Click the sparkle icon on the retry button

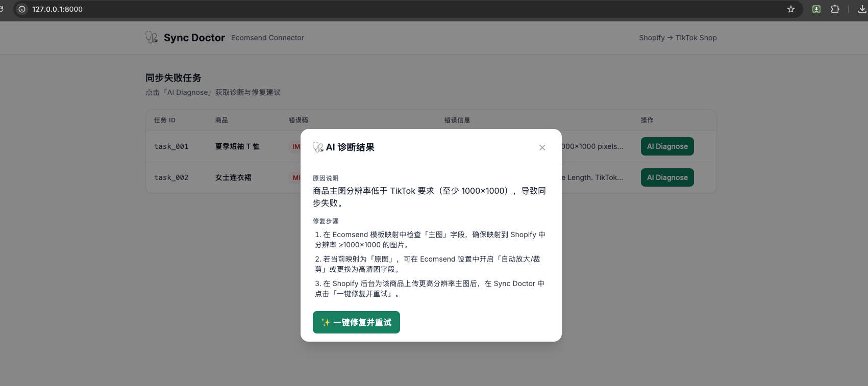pyautogui.click(x=326, y=322)
